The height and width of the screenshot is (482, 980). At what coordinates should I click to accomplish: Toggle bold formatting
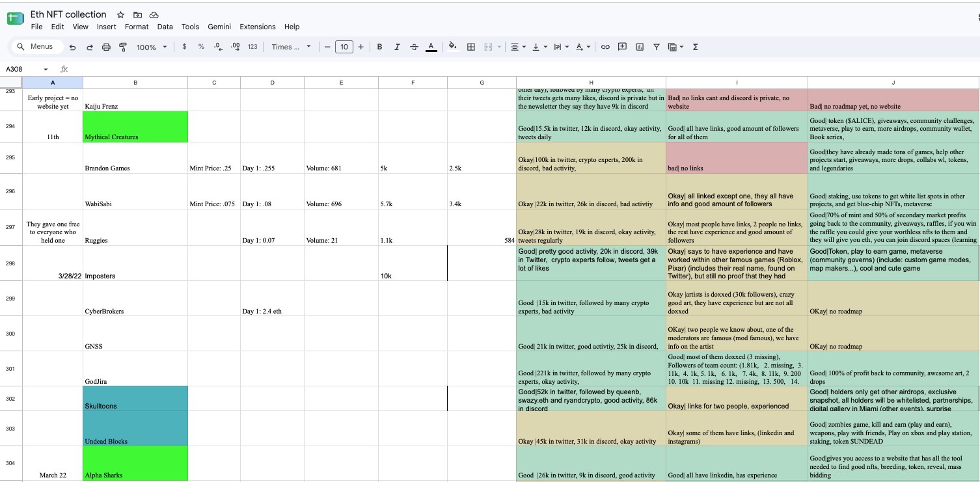[379, 47]
